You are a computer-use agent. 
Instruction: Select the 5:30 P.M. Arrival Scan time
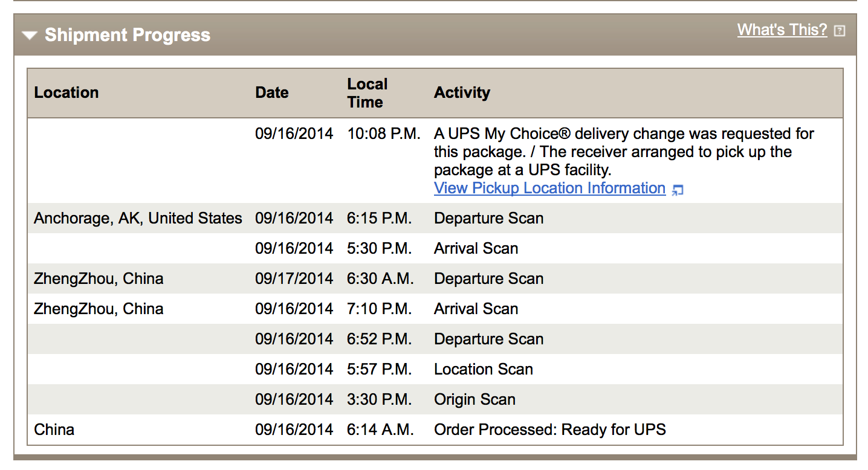click(x=379, y=248)
